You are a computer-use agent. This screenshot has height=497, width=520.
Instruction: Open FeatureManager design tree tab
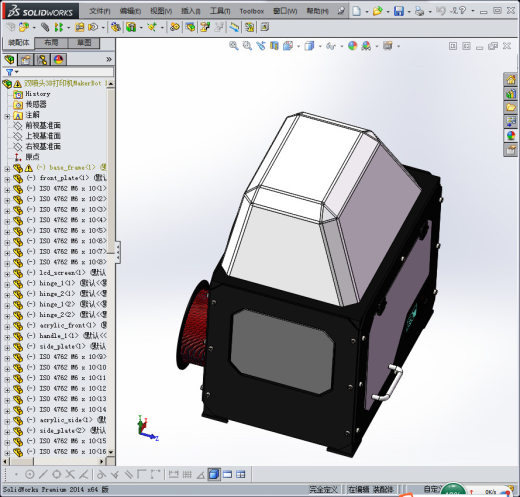pos(10,60)
